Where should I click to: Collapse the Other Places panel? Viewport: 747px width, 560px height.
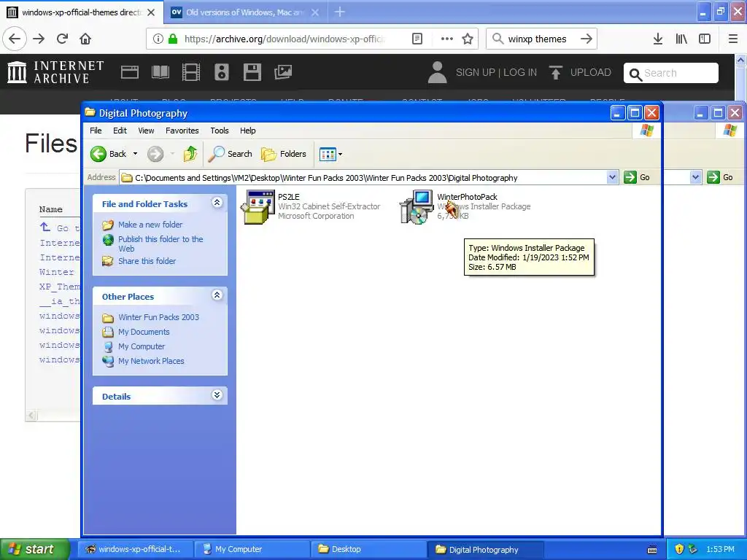[217, 295]
